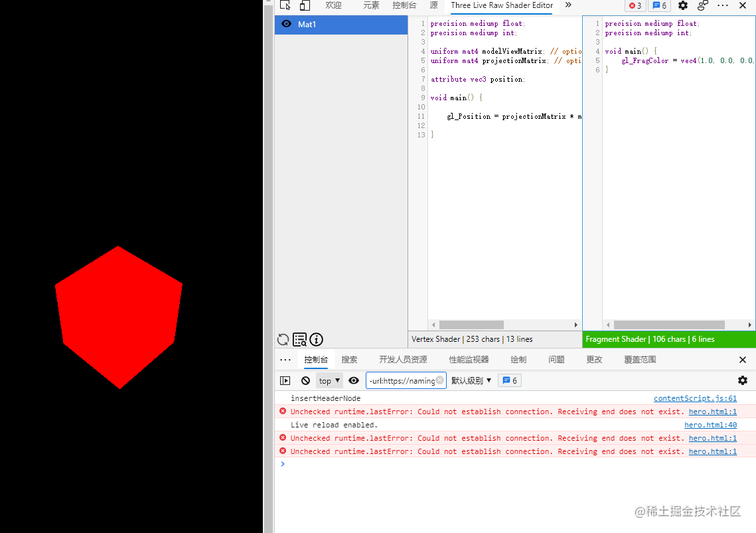Screen dimensions: 756x533
Task: Toggle visibility eye of Mat1
Action: pyautogui.click(x=286, y=24)
